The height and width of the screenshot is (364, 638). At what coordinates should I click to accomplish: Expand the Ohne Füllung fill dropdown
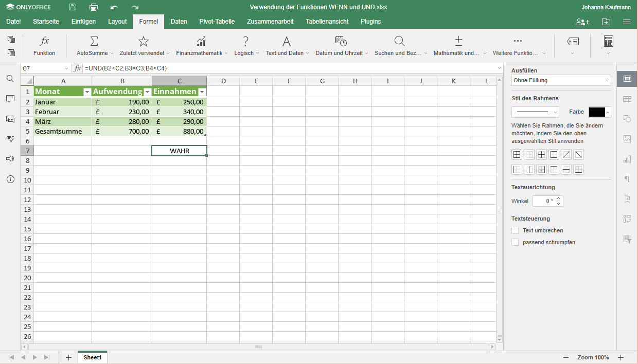(x=561, y=80)
